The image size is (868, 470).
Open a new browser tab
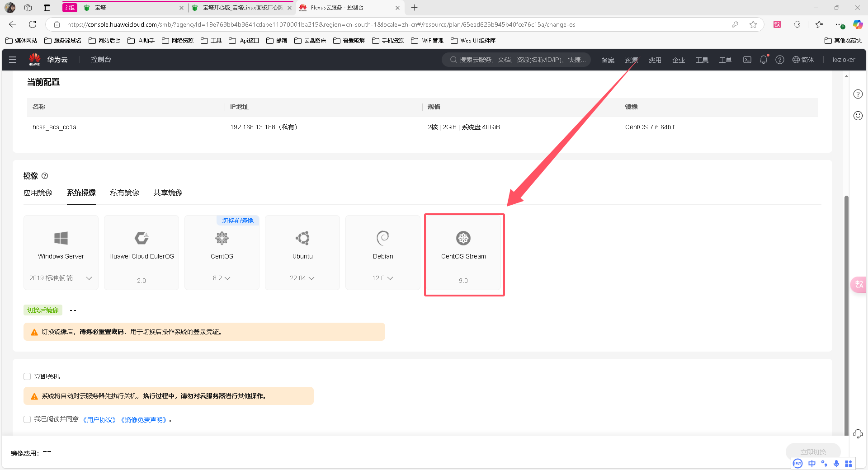coord(414,8)
